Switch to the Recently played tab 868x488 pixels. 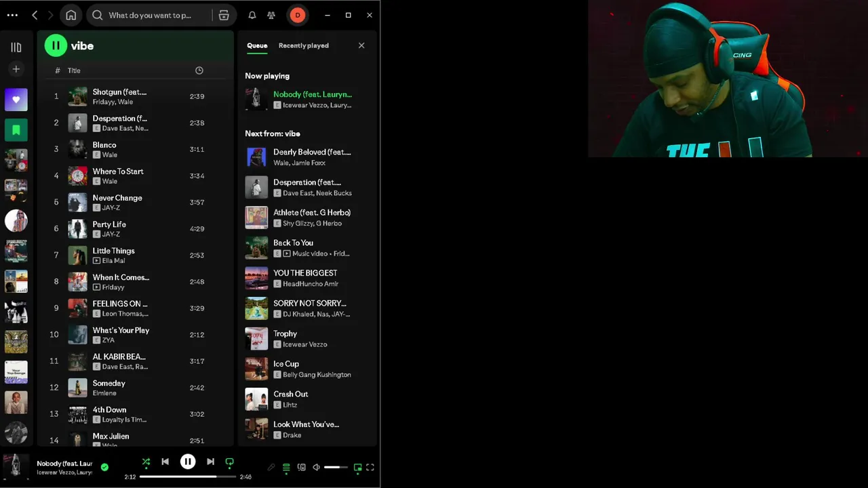click(x=303, y=45)
